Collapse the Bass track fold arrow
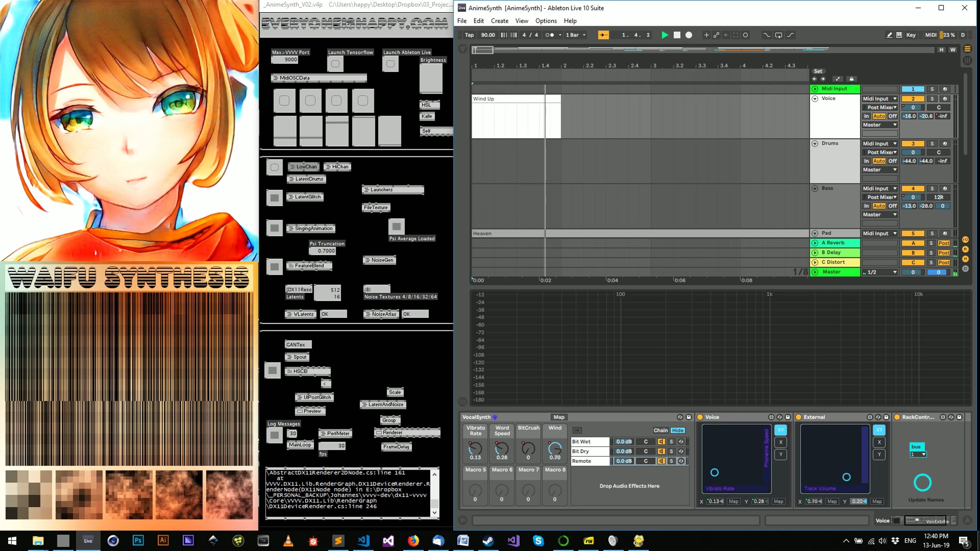Image resolution: width=980 pixels, height=551 pixels. (x=815, y=189)
